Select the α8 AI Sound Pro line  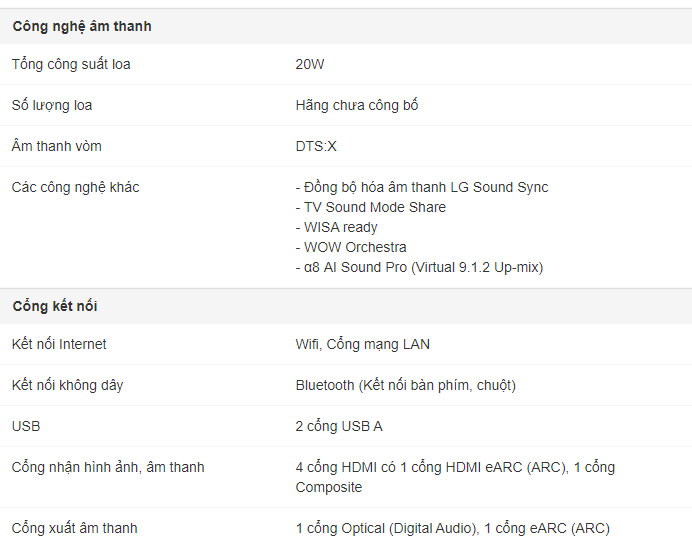tap(419, 267)
